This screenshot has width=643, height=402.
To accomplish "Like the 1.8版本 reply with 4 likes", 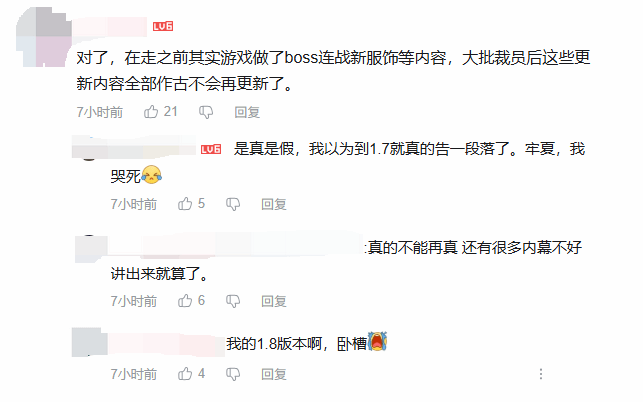I will pos(185,374).
